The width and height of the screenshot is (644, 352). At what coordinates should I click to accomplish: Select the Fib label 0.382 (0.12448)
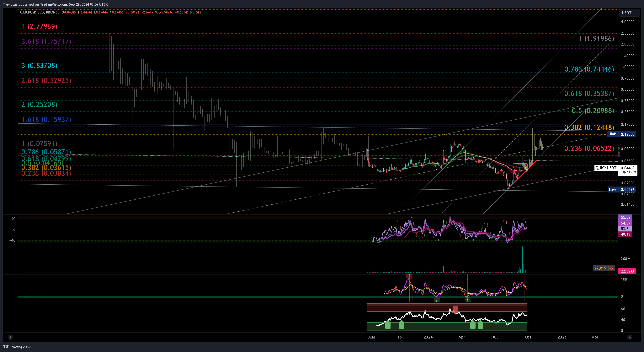point(589,127)
